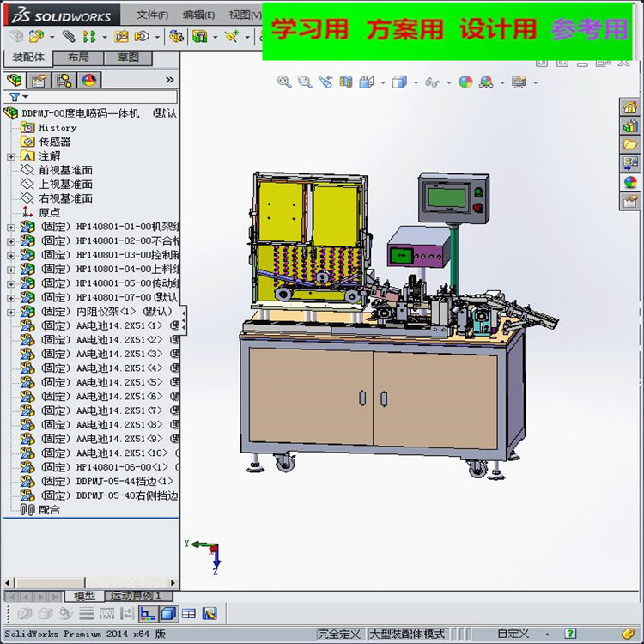Click the Display Style cube icon
This screenshot has width=644, height=644.
coord(399,82)
